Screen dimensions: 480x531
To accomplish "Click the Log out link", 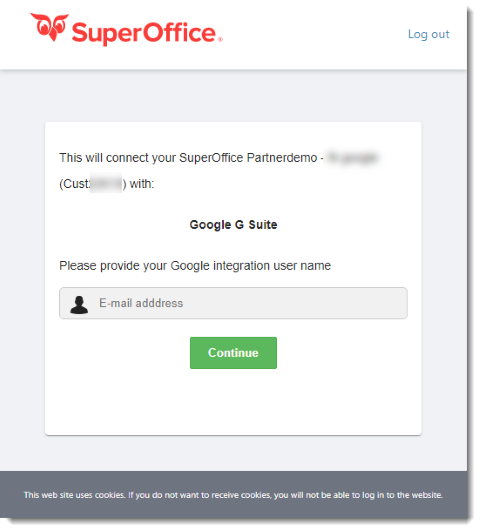I will [429, 34].
